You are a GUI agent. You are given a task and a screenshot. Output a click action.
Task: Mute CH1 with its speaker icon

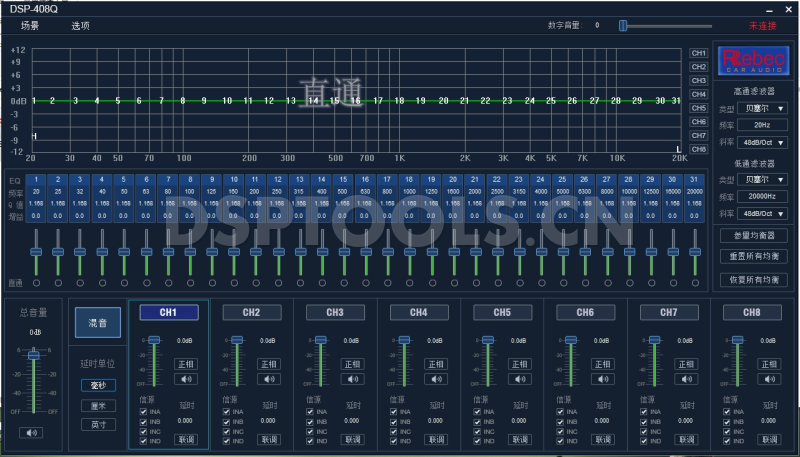click(x=186, y=379)
